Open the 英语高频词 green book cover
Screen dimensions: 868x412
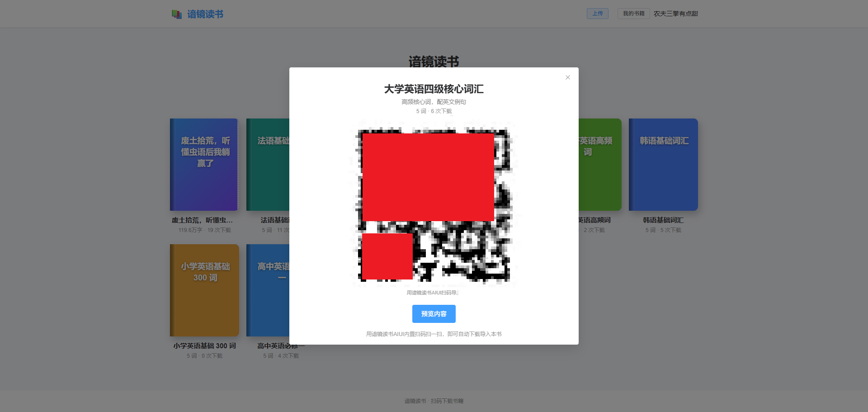pyautogui.click(x=600, y=165)
